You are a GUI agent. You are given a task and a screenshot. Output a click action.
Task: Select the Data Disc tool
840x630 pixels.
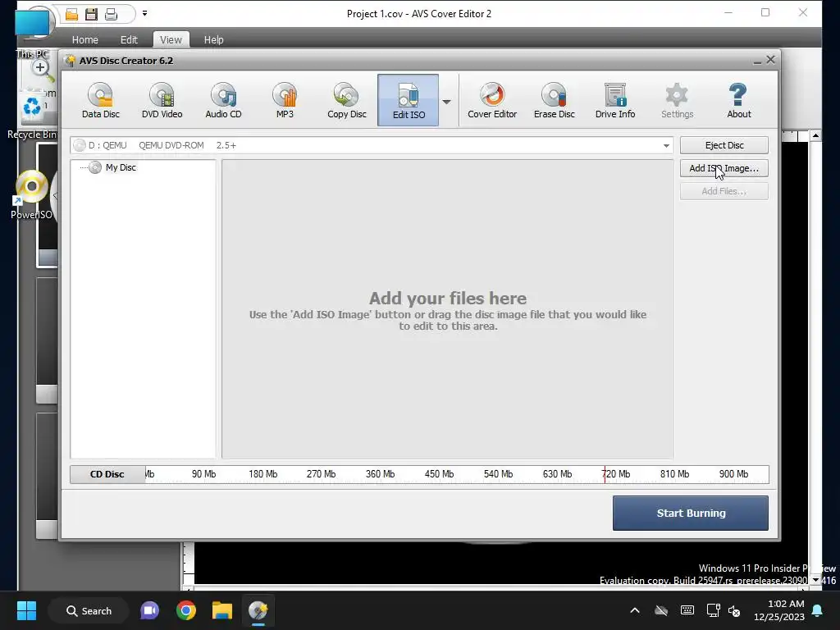[101, 100]
